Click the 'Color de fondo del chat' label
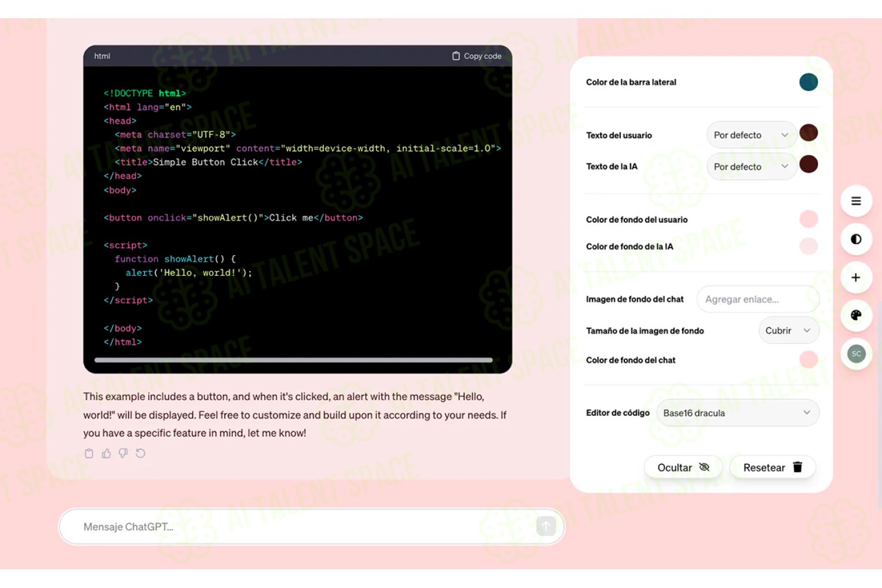 point(630,360)
